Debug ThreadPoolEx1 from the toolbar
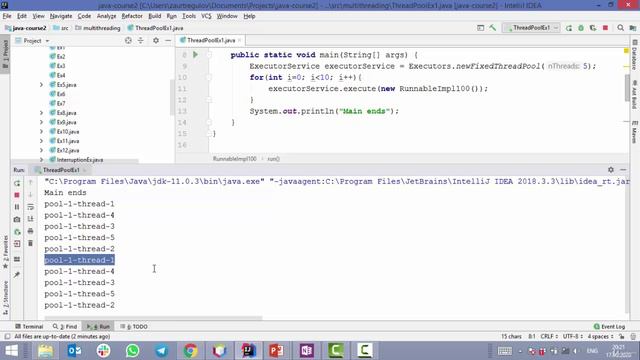This screenshot has height=360, width=640. coord(581,28)
